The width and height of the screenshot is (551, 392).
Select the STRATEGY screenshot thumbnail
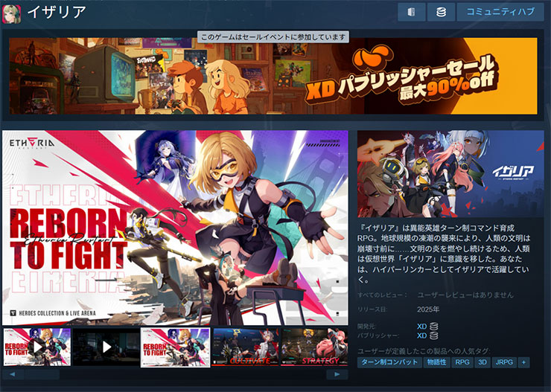314,347
